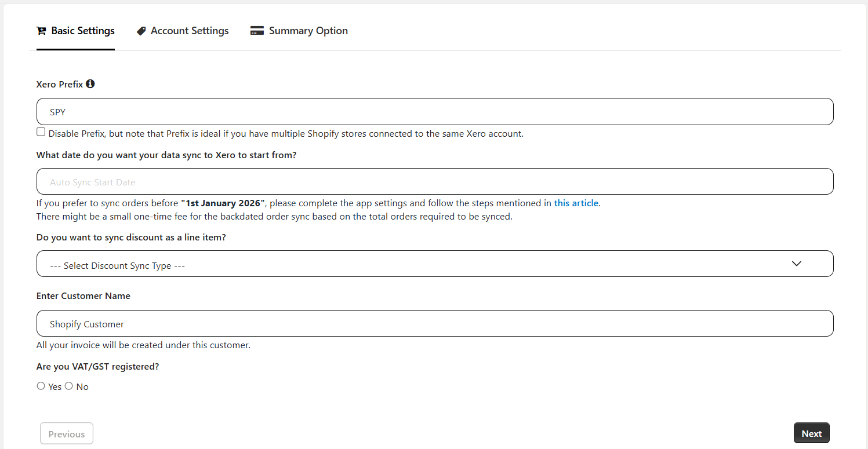
Task: Click the Disable Prefix label text
Action: (x=285, y=134)
